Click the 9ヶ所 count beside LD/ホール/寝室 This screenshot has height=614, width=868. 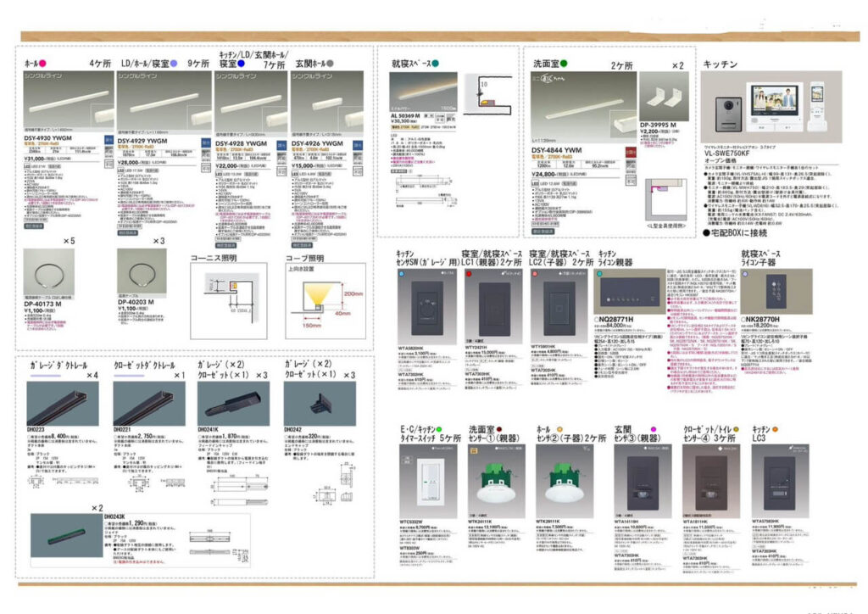(198, 64)
